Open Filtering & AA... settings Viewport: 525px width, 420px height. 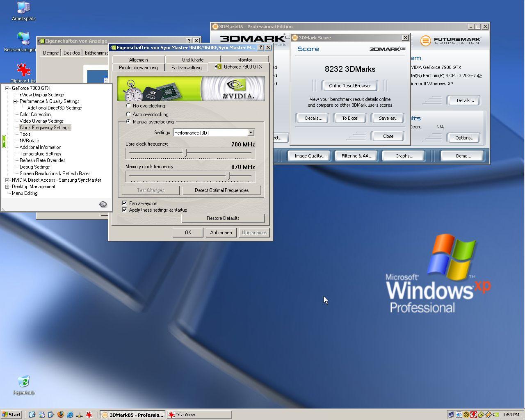pyautogui.click(x=357, y=156)
